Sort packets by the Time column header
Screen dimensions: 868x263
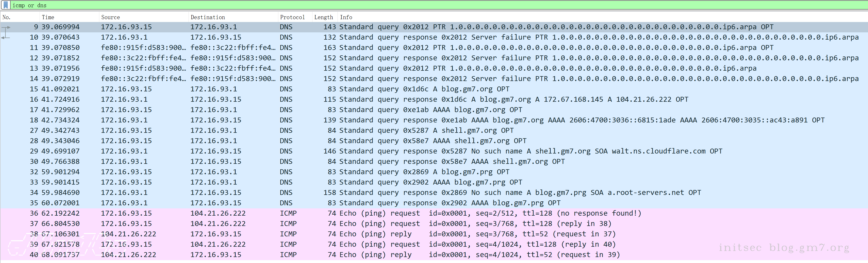(x=48, y=17)
